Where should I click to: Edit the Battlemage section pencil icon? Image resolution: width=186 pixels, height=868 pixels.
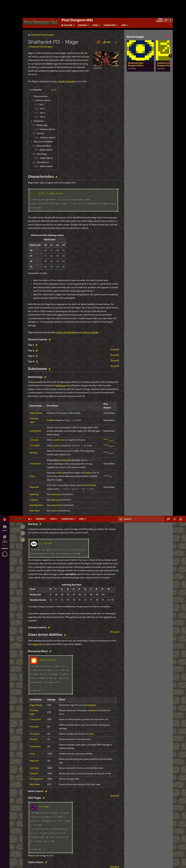tap(45, 377)
